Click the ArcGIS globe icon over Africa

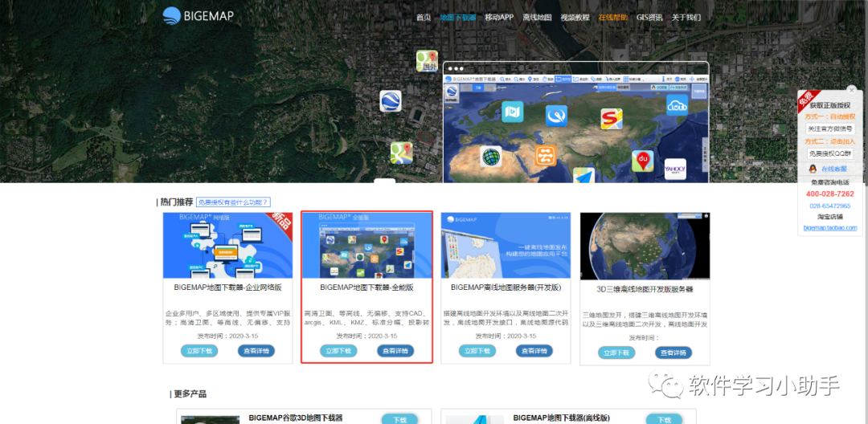[490, 157]
